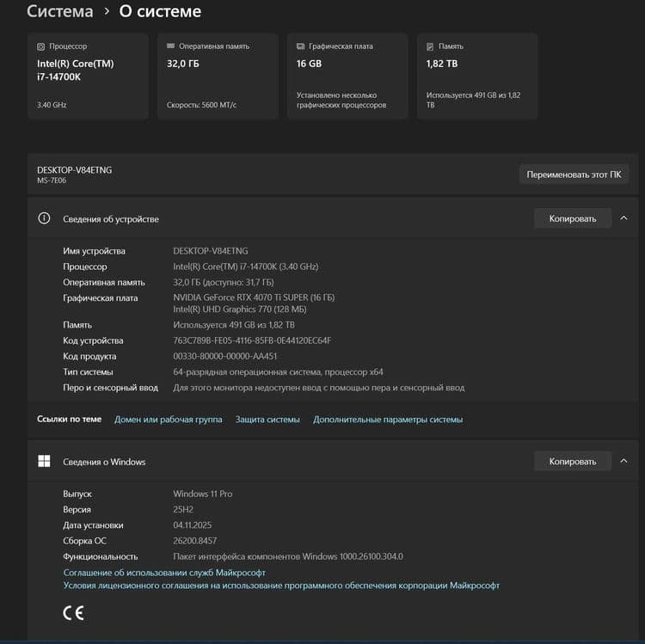The width and height of the screenshot is (645, 644).
Task: Collapse the Сведения о Windows section chevron
Action: coord(623,461)
